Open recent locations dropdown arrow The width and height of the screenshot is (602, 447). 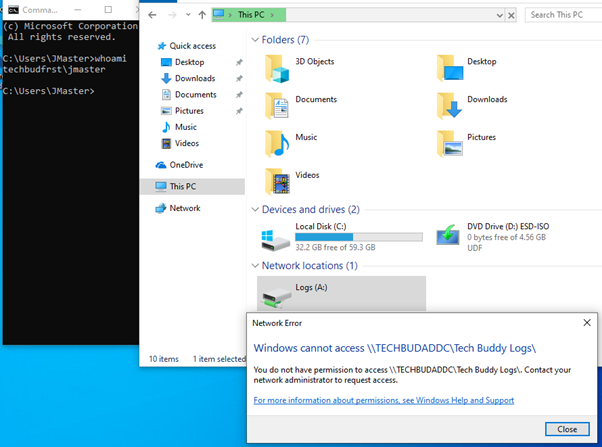tap(187, 15)
